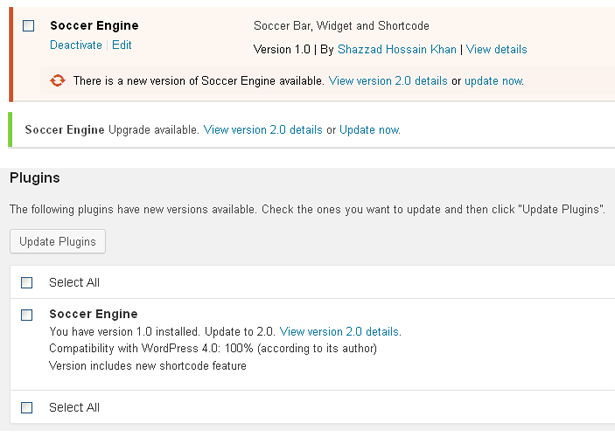The height and width of the screenshot is (437, 615).
Task: Open version 2.0 details in the red notice
Action: [x=388, y=81]
